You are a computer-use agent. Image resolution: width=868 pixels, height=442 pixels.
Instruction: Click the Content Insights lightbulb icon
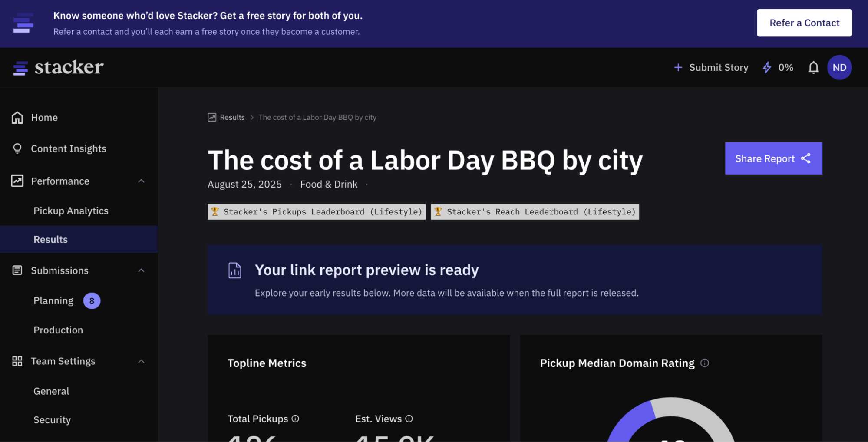tap(17, 149)
